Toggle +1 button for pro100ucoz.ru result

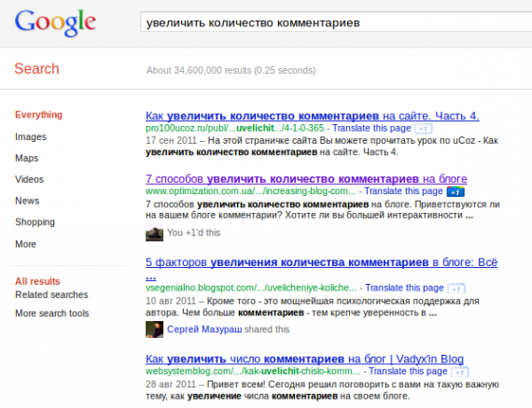tap(423, 129)
